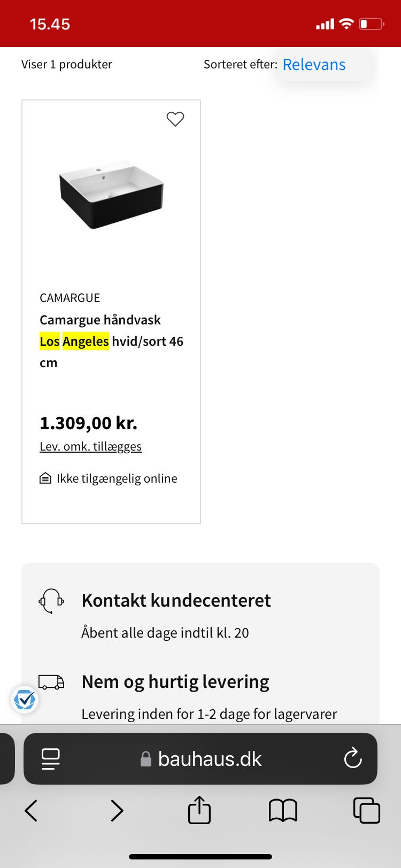
Task: Click the Lev. omk. tillægges link
Action: point(90,446)
